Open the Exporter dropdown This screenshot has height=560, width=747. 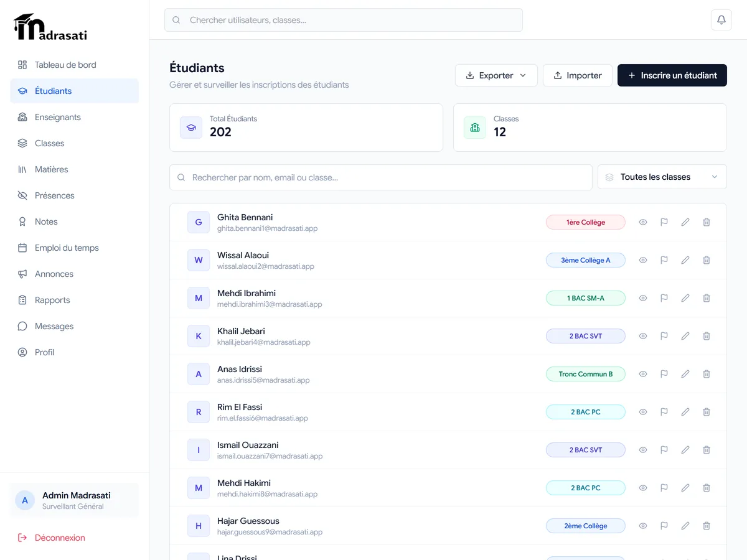(496, 75)
